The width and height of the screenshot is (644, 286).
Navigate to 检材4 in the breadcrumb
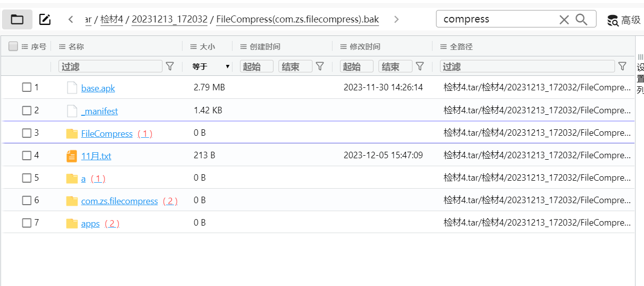(x=111, y=19)
